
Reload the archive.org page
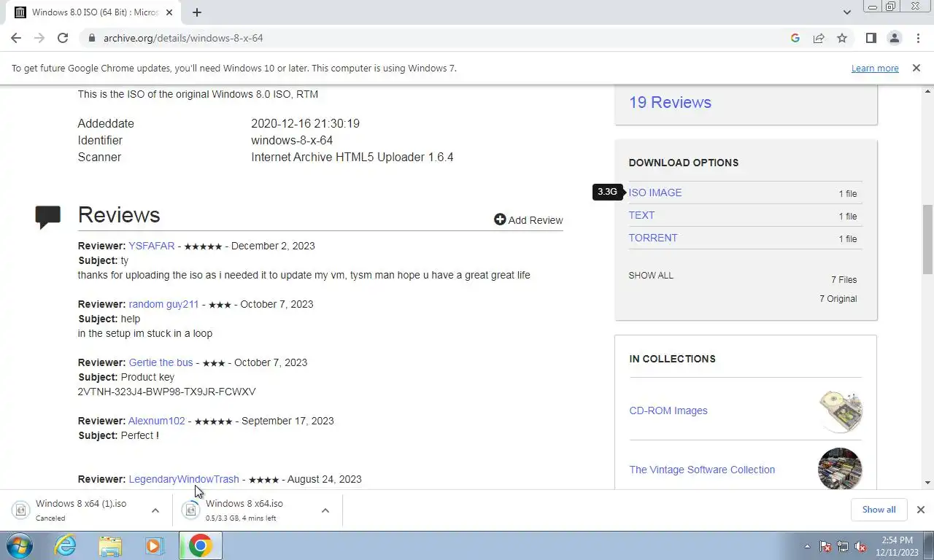point(63,38)
